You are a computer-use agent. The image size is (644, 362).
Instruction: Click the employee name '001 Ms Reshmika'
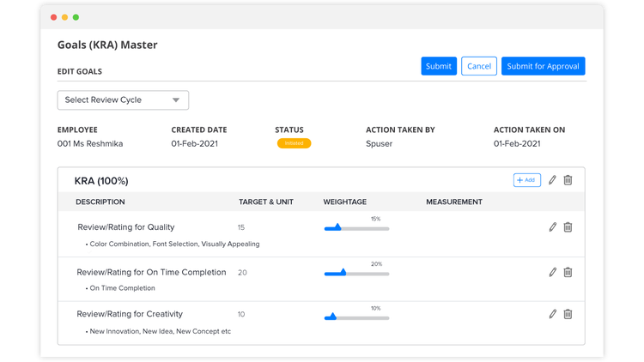click(x=90, y=143)
